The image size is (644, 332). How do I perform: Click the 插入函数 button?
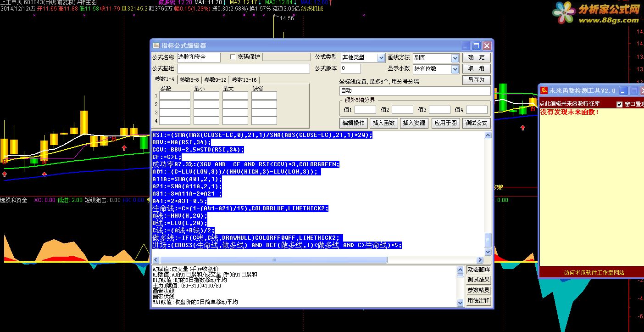(x=384, y=123)
